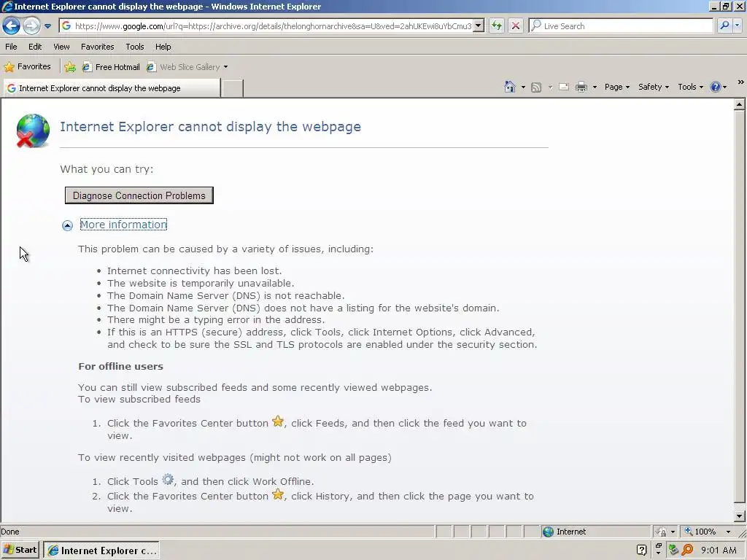Click the help question mark tray icon
This screenshot has height=560, width=747.
click(642, 551)
